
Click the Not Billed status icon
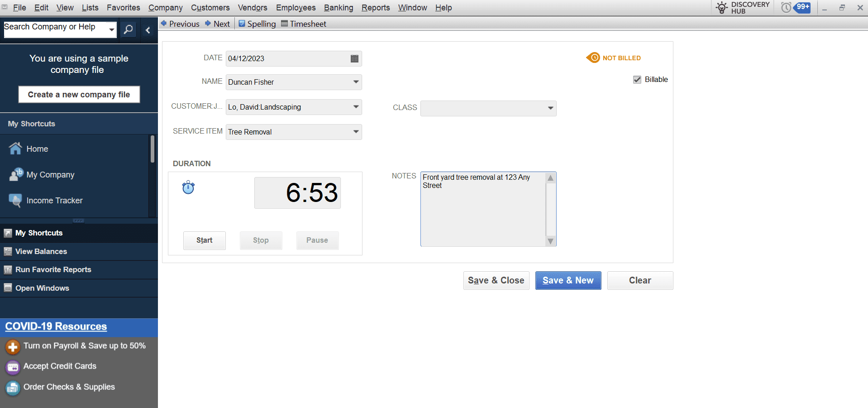click(593, 58)
